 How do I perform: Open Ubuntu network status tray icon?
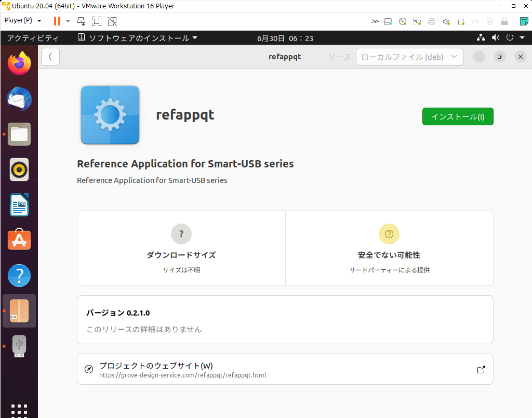click(481, 37)
